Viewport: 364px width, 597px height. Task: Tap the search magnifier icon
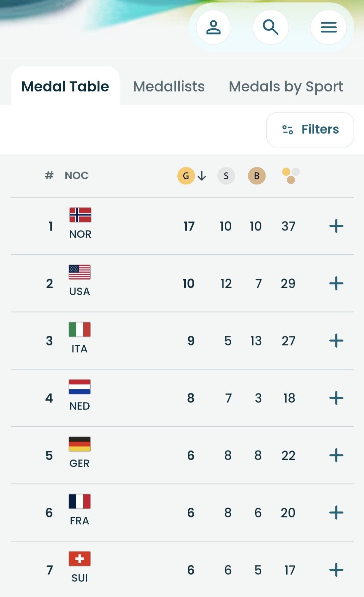click(271, 27)
